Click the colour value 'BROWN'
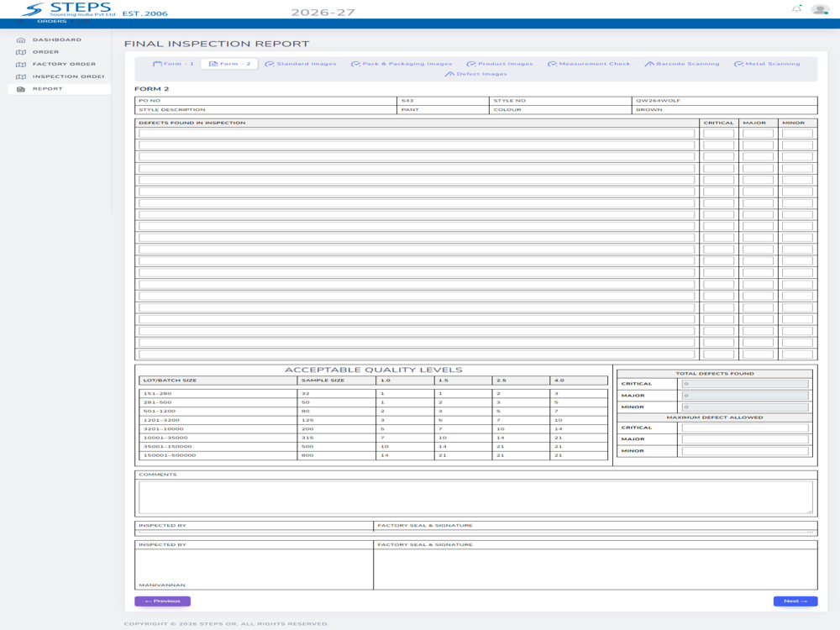 (648, 110)
